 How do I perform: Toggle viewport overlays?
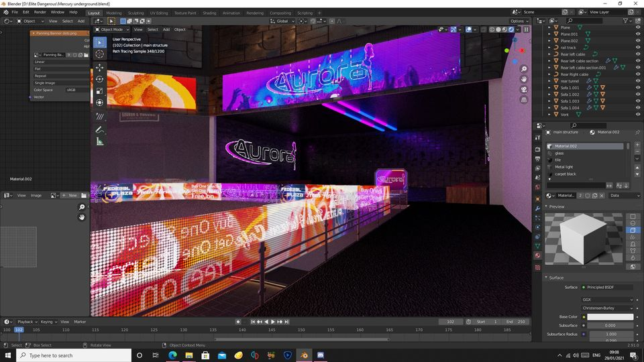(469, 29)
